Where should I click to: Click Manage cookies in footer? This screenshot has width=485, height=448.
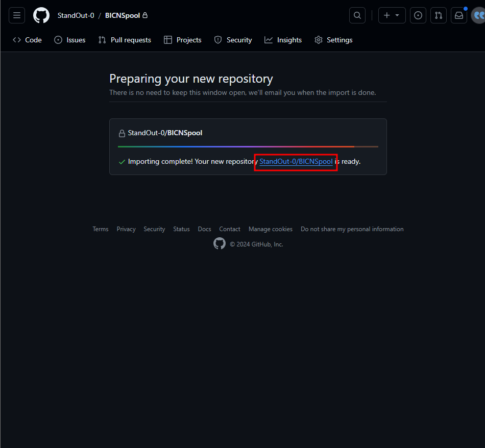tap(271, 229)
